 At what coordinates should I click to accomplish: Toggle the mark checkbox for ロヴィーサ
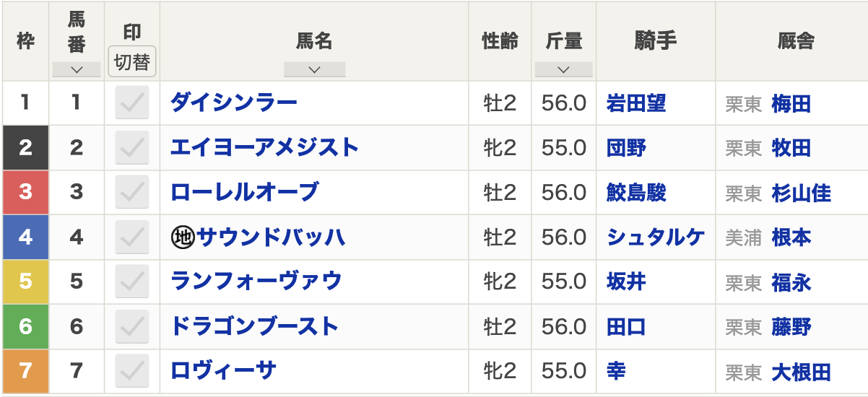pyautogui.click(x=132, y=371)
